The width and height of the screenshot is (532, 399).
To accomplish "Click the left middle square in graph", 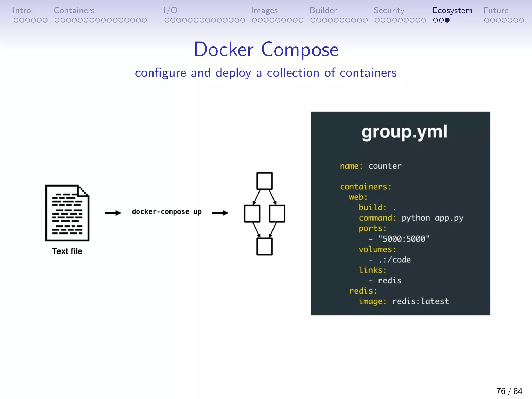I will (x=252, y=214).
